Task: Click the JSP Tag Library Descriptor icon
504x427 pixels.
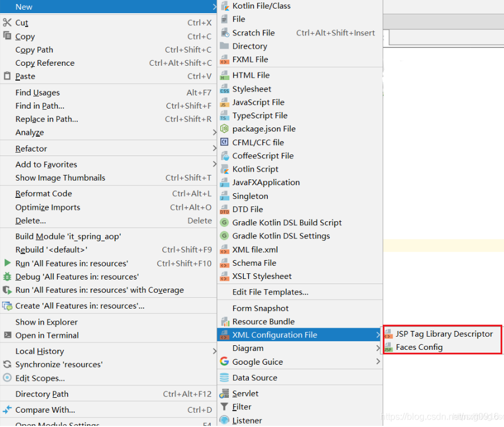Action: pos(388,334)
